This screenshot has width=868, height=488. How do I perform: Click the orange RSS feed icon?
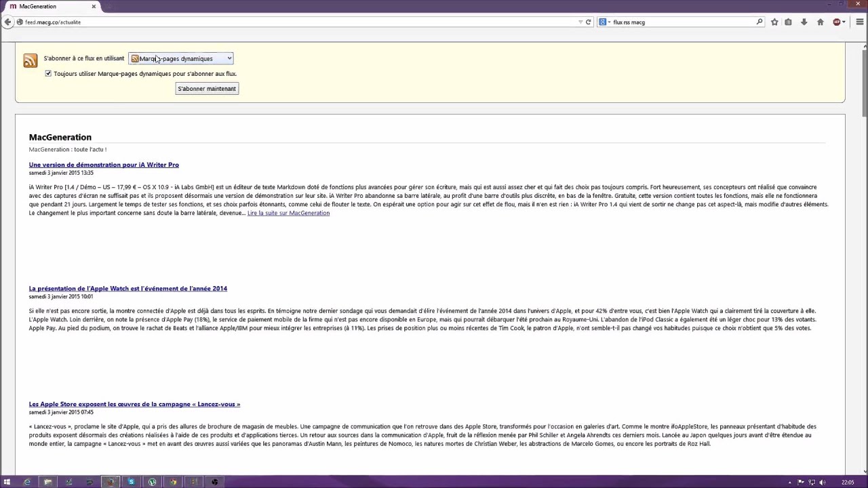(x=30, y=60)
